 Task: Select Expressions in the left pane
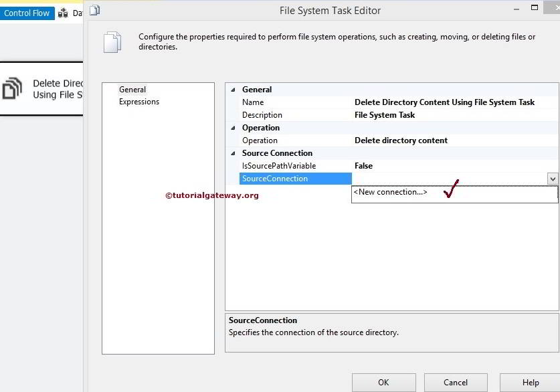pos(139,102)
